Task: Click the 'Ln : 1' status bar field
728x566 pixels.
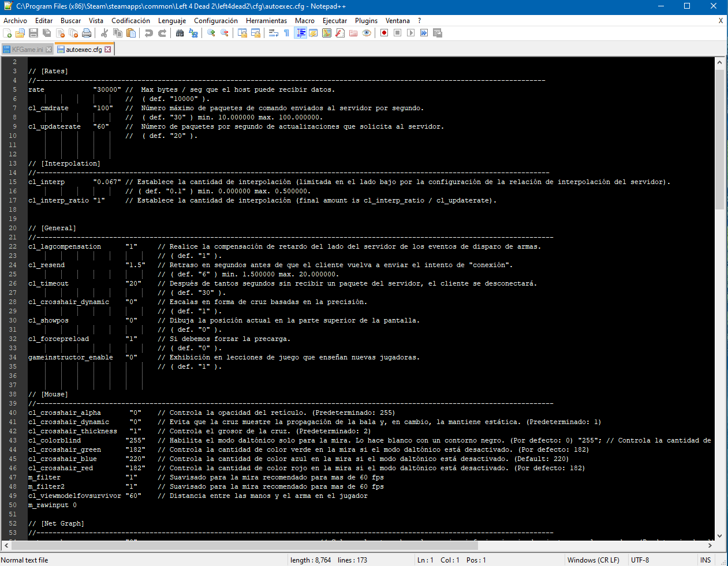Action: (425, 560)
